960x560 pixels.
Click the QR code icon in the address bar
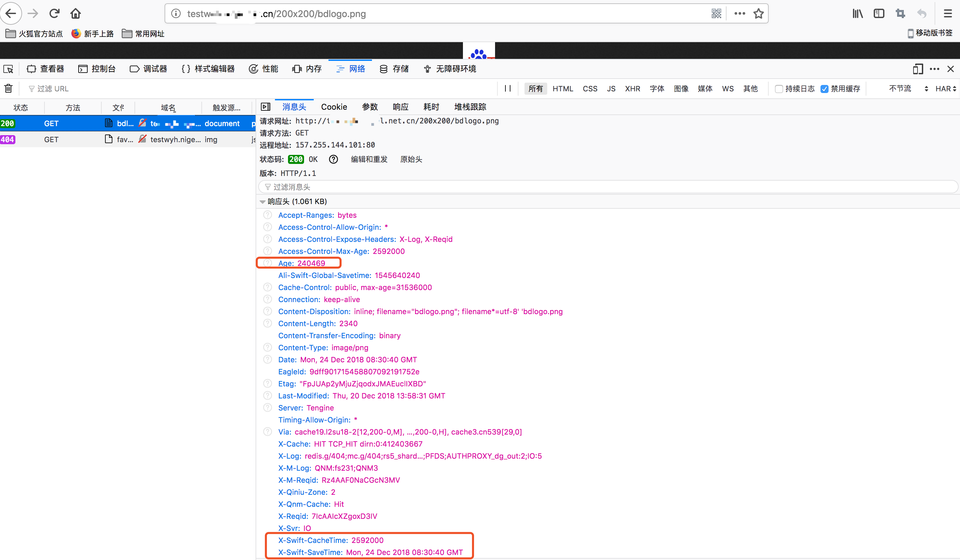[716, 14]
